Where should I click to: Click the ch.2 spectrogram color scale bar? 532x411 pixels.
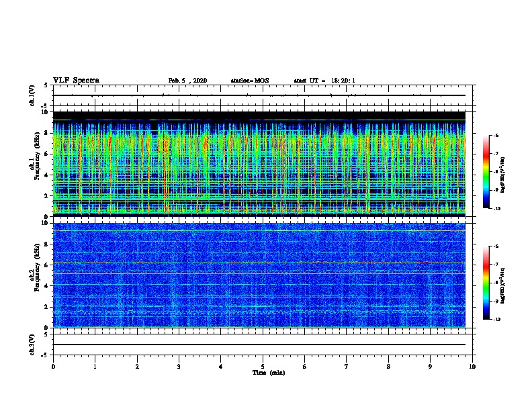click(x=486, y=283)
